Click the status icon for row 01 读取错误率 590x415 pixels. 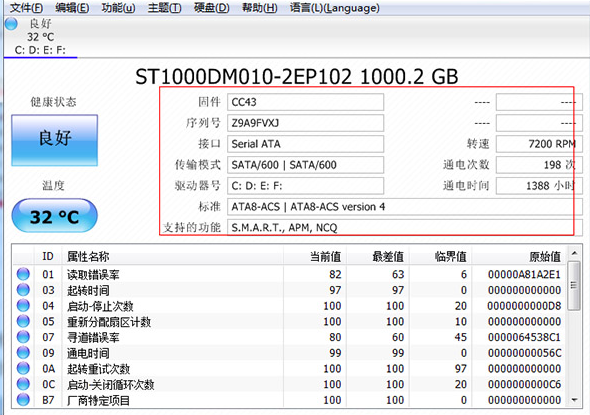[23, 274]
